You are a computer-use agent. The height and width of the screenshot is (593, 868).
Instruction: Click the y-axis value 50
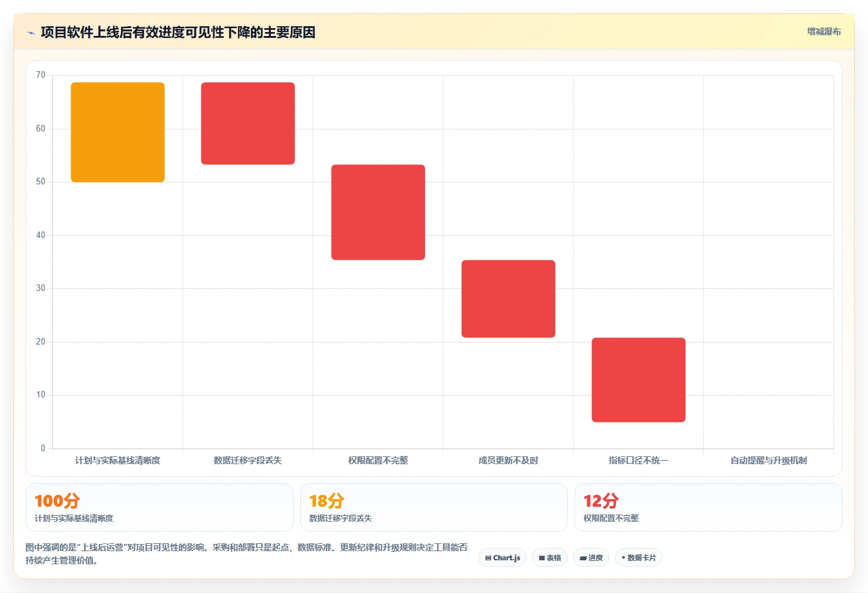coord(41,182)
